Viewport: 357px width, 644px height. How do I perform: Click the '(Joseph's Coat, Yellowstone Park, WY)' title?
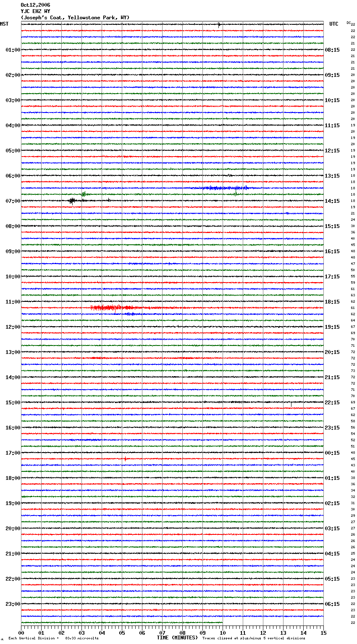tap(75, 18)
